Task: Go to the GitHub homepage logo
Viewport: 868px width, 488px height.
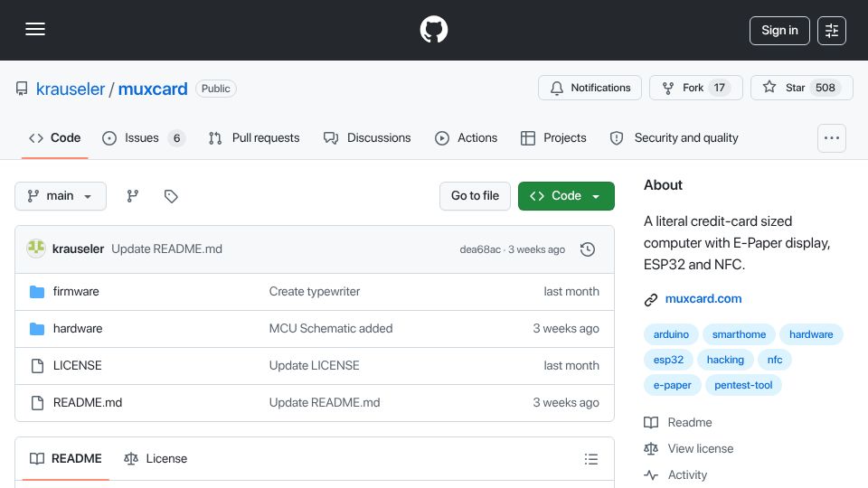Action: [433, 29]
